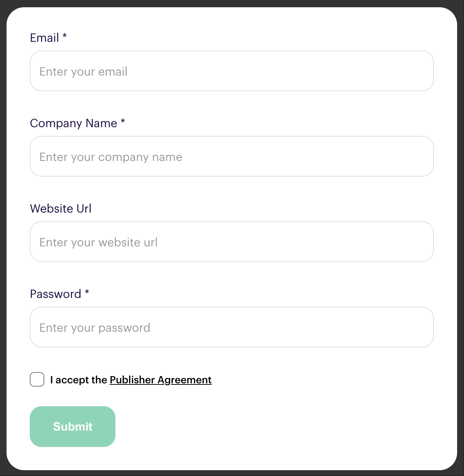
Task: Click the asterisk beside Password label
Action: tap(87, 292)
